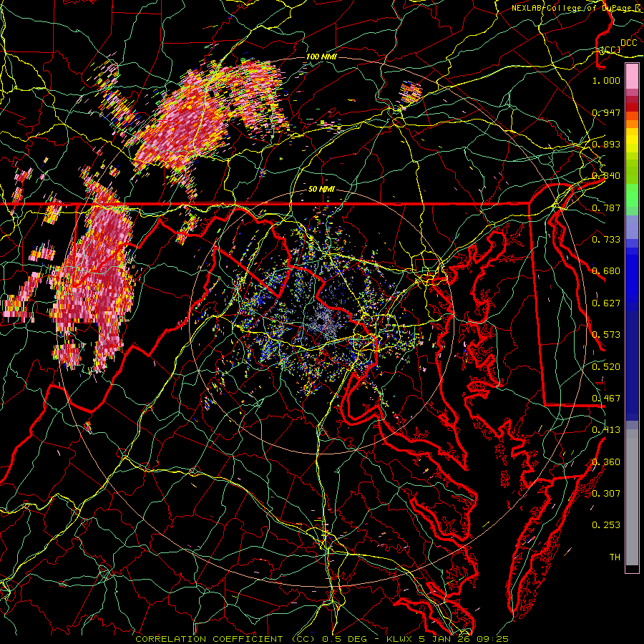Click the 100 NMI range ring label
This screenshot has height=644, width=644.
[321, 57]
